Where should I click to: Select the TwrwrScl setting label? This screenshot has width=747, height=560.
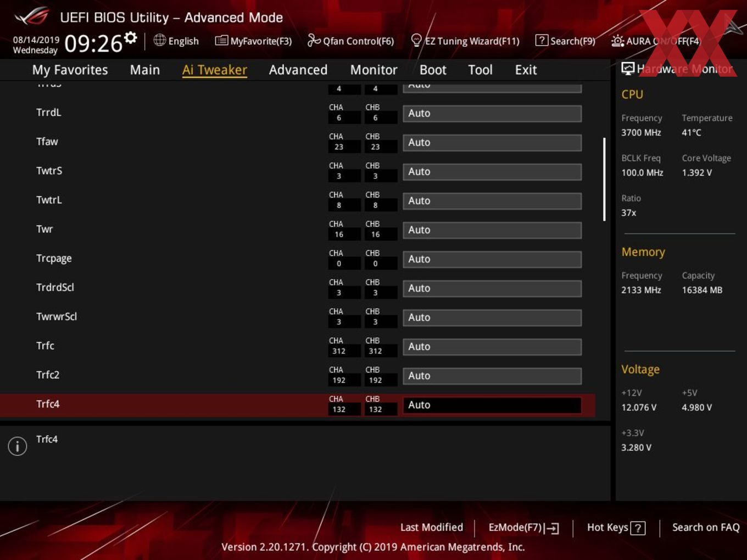coord(57,316)
